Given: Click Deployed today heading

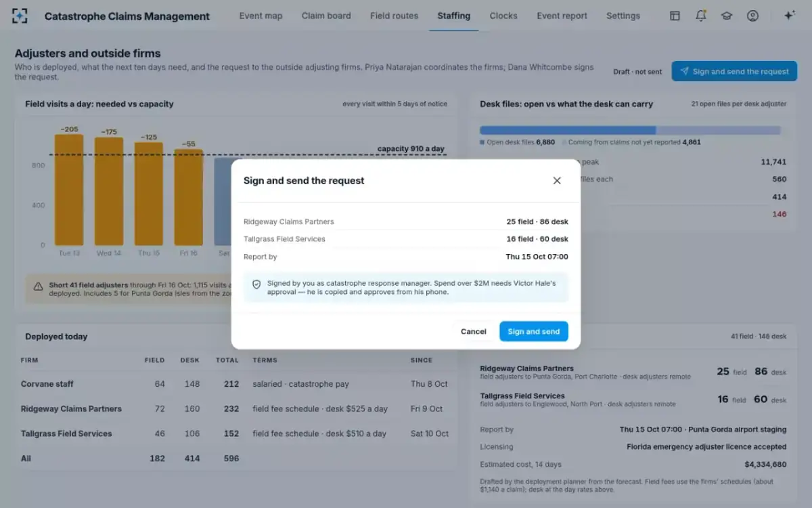Looking at the screenshot, I should tap(56, 337).
